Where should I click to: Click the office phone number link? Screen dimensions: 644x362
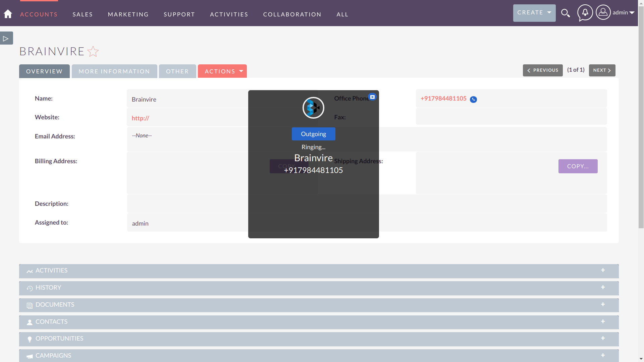[443, 99]
